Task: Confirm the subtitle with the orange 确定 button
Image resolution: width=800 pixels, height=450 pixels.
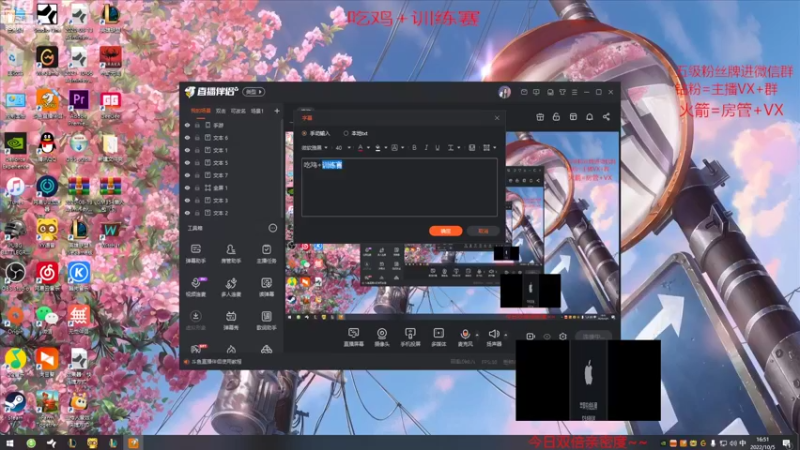Action: pyautogui.click(x=445, y=231)
